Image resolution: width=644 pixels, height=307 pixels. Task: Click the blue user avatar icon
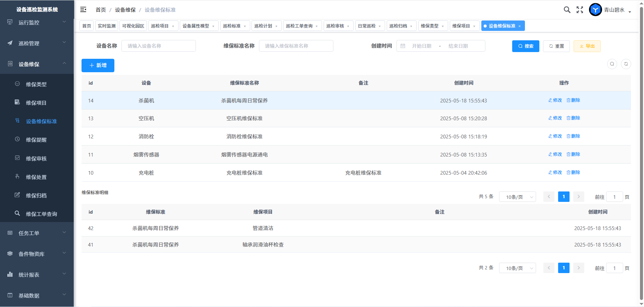pyautogui.click(x=595, y=10)
